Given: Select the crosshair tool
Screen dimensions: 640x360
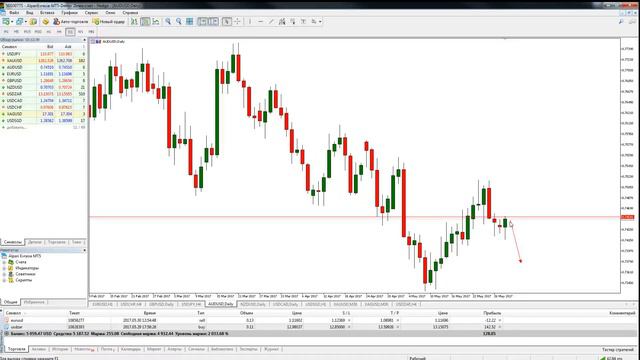Looking at the screenshot, I should pyautogui.click(x=237, y=22).
